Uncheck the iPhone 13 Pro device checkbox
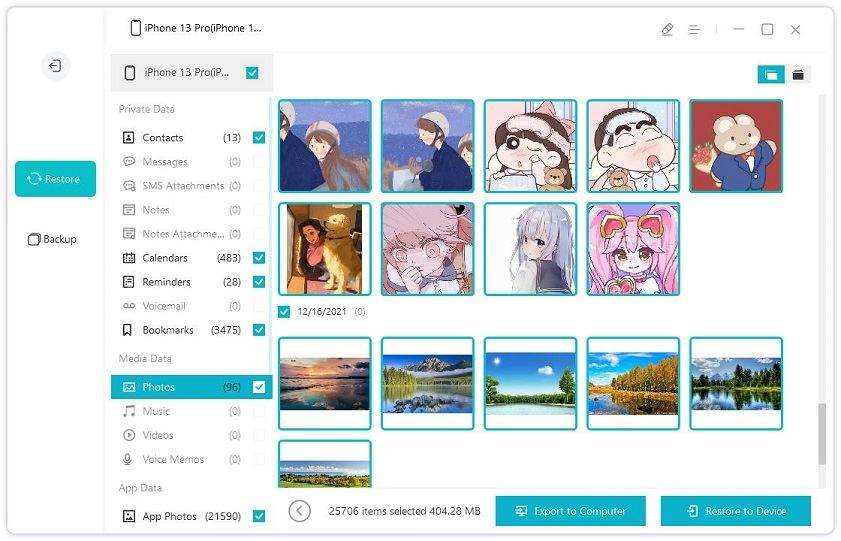841x541 pixels. 252,72
